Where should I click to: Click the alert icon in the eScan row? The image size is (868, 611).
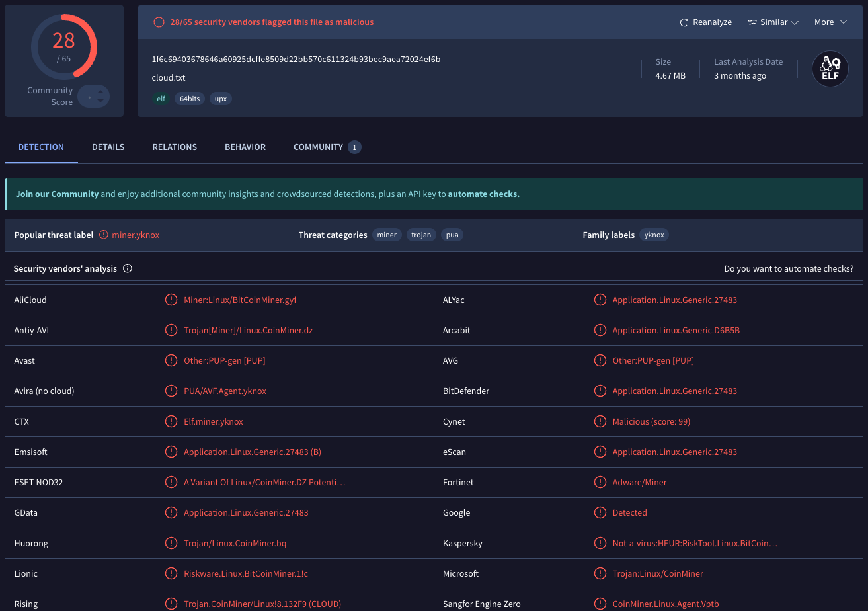600,452
